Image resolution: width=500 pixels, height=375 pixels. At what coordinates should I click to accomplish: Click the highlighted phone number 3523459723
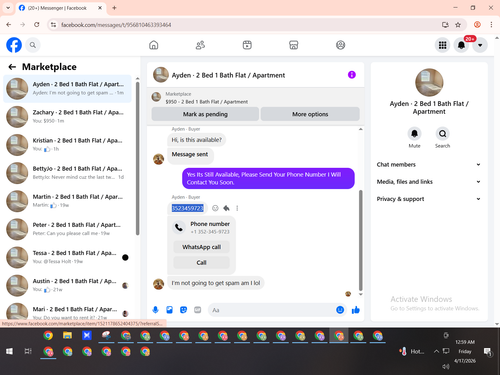[187, 208]
